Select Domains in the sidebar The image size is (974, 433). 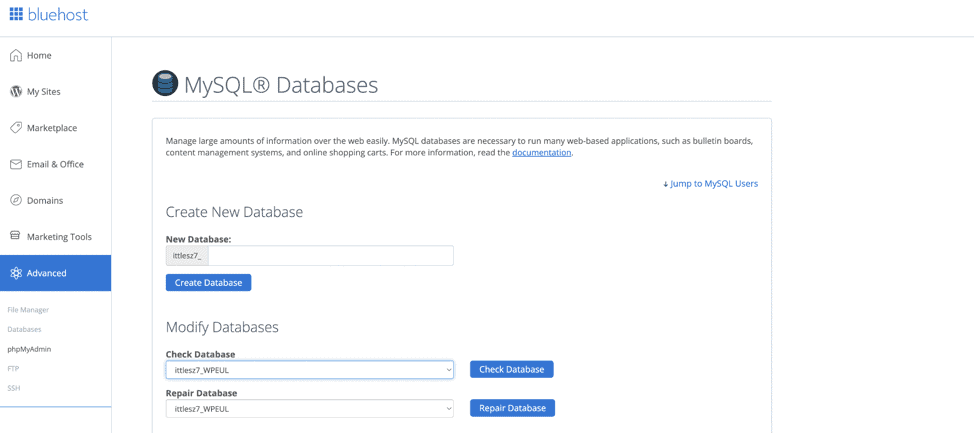pyautogui.click(x=55, y=201)
